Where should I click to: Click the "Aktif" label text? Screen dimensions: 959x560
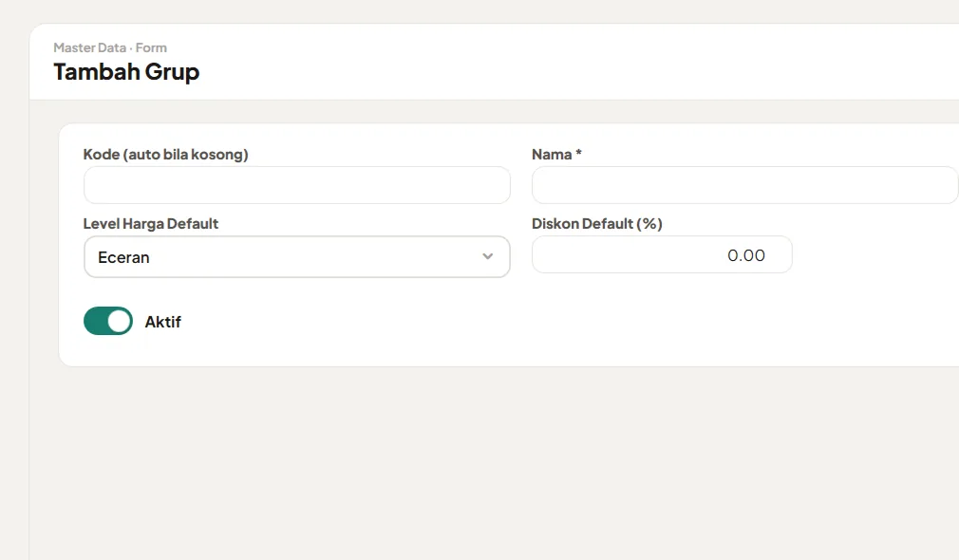tap(162, 322)
